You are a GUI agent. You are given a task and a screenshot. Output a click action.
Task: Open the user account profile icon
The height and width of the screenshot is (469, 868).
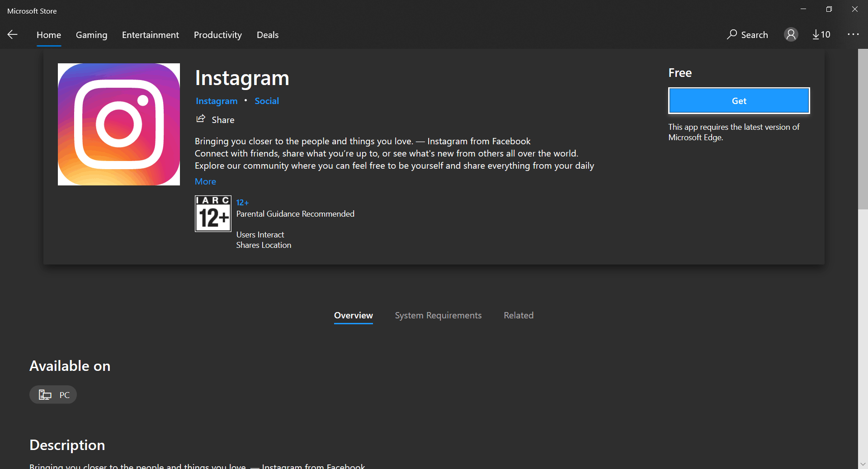(x=791, y=34)
